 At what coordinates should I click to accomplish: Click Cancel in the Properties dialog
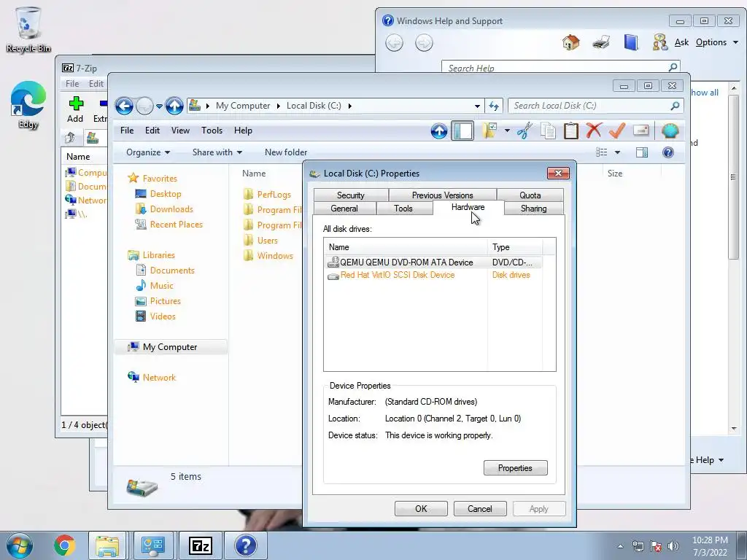coord(480,508)
